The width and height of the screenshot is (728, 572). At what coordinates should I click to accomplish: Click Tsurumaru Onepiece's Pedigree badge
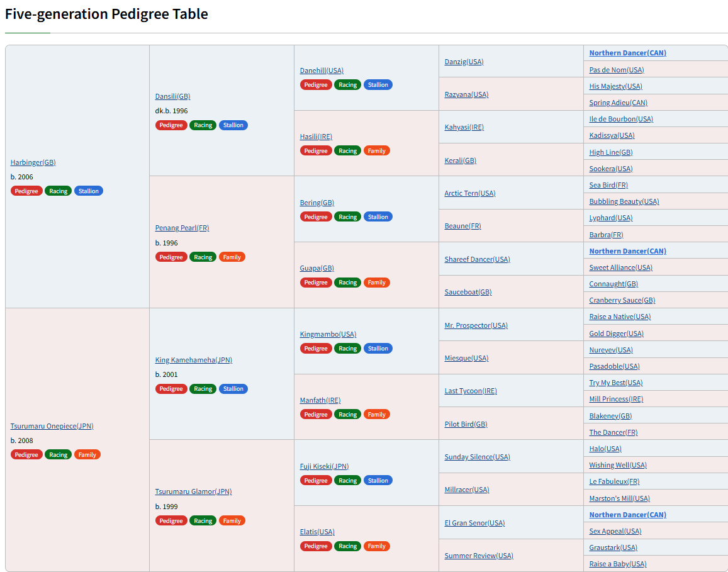click(x=26, y=454)
